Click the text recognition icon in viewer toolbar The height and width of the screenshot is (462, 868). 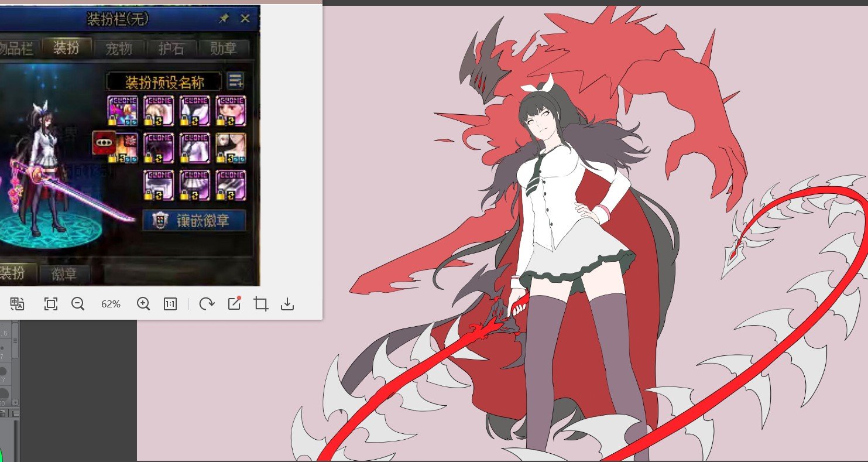point(17,304)
